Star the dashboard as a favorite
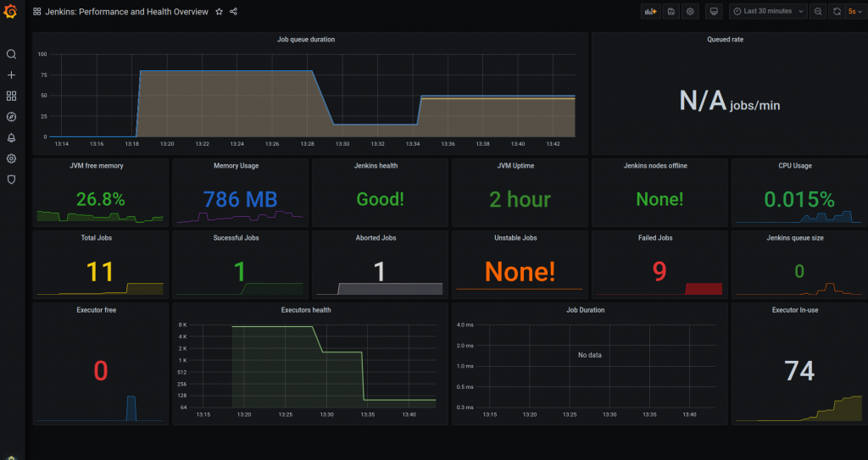The image size is (868, 460). click(219, 12)
